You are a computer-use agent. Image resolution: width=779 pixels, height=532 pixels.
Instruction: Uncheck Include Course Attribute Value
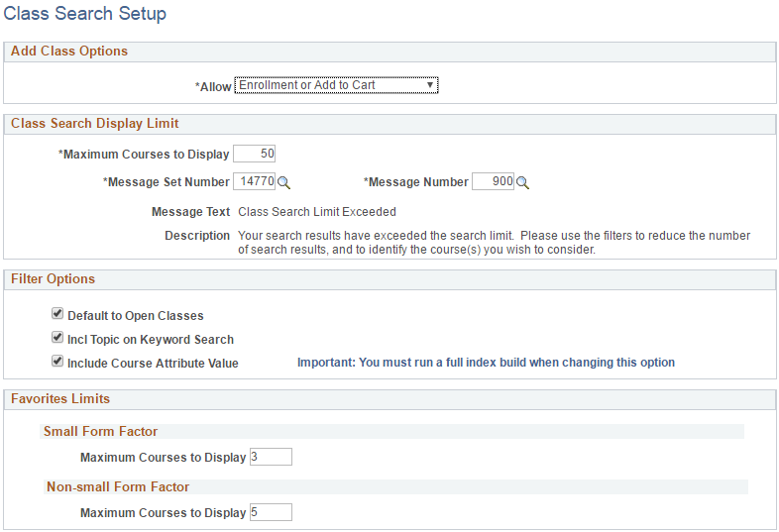click(x=57, y=363)
